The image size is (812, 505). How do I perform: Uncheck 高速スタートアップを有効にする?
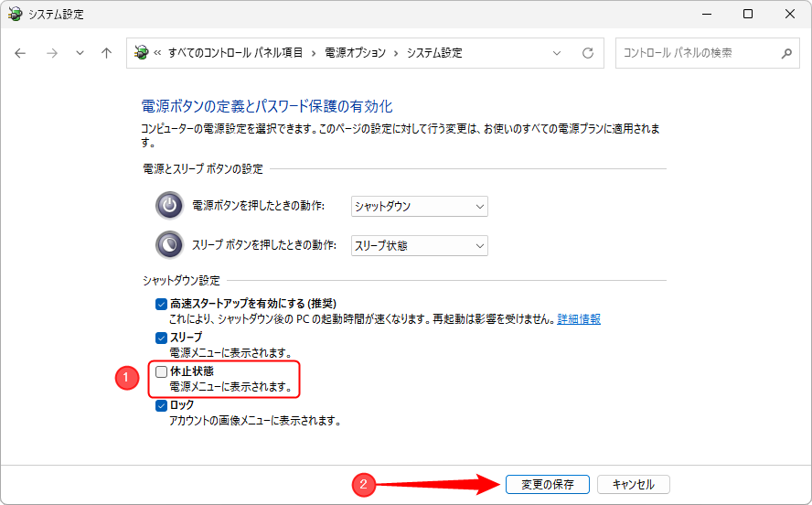click(x=161, y=304)
